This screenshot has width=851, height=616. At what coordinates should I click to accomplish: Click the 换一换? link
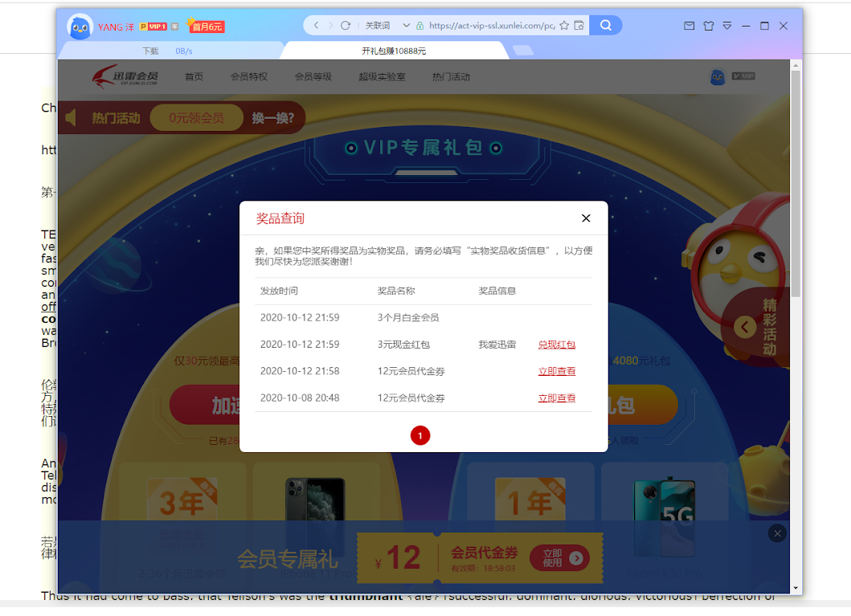click(272, 118)
